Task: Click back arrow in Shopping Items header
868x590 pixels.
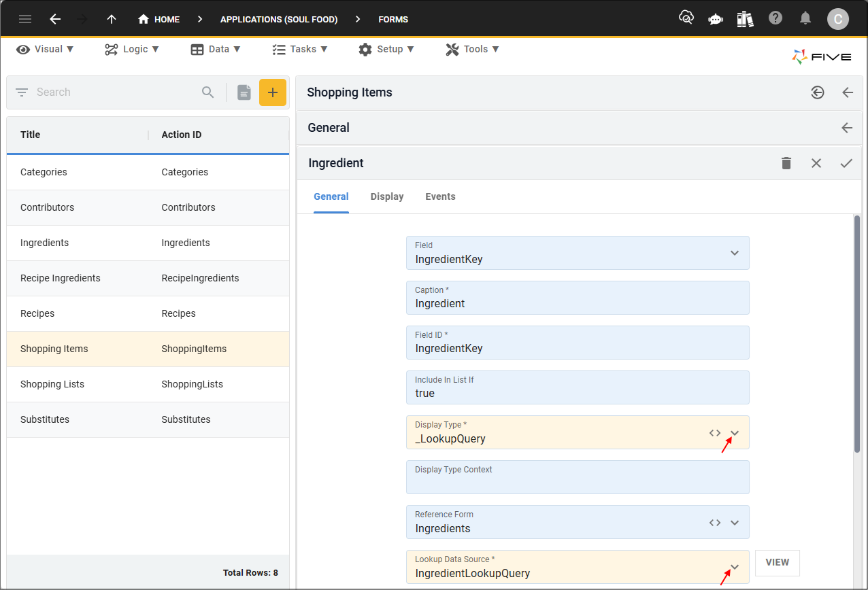Action: pyautogui.click(x=848, y=92)
